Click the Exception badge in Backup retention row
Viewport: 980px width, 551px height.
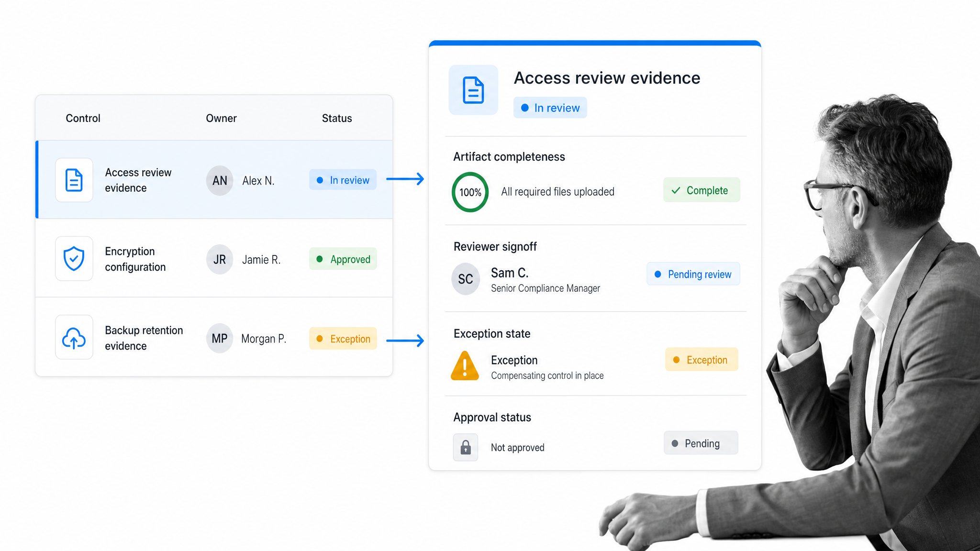click(x=343, y=339)
